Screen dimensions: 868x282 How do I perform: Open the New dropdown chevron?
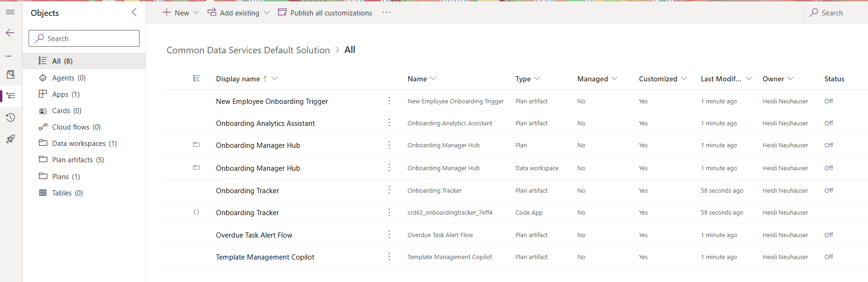[197, 13]
